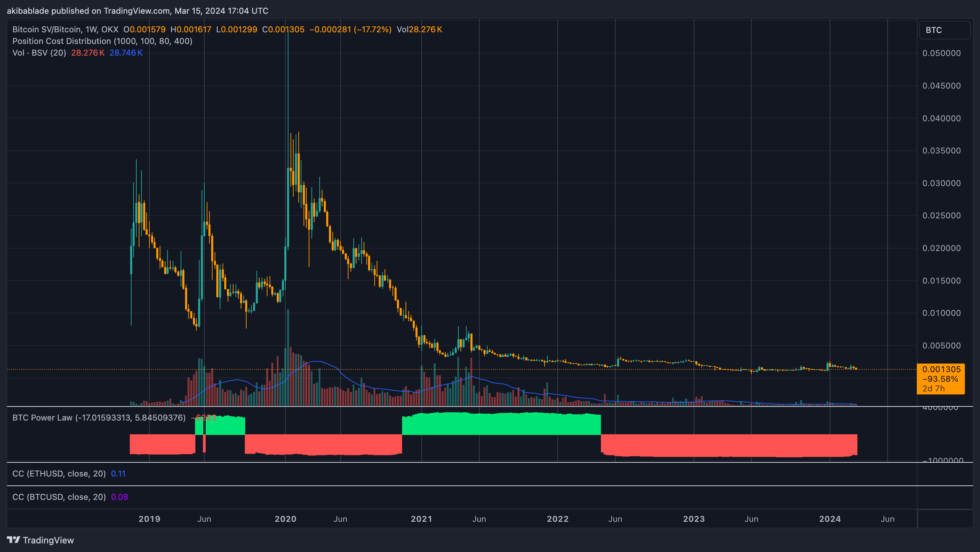Select the BTC Power Law indicator label
This screenshot has height=552, width=980.
coord(99,418)
